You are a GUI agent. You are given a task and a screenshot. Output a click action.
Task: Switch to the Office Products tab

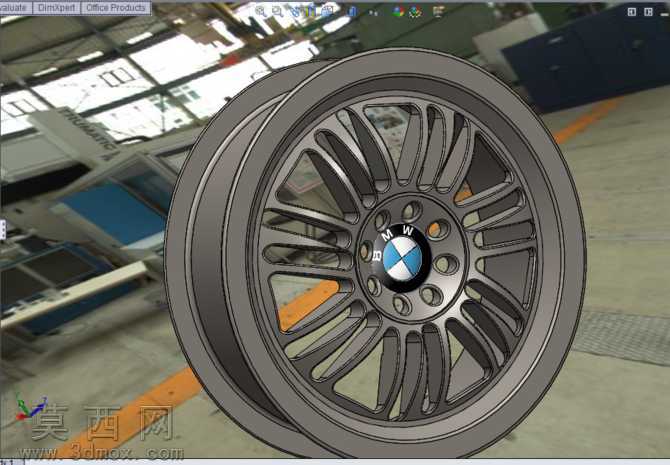pyautogui.click(x=115, y=8)
